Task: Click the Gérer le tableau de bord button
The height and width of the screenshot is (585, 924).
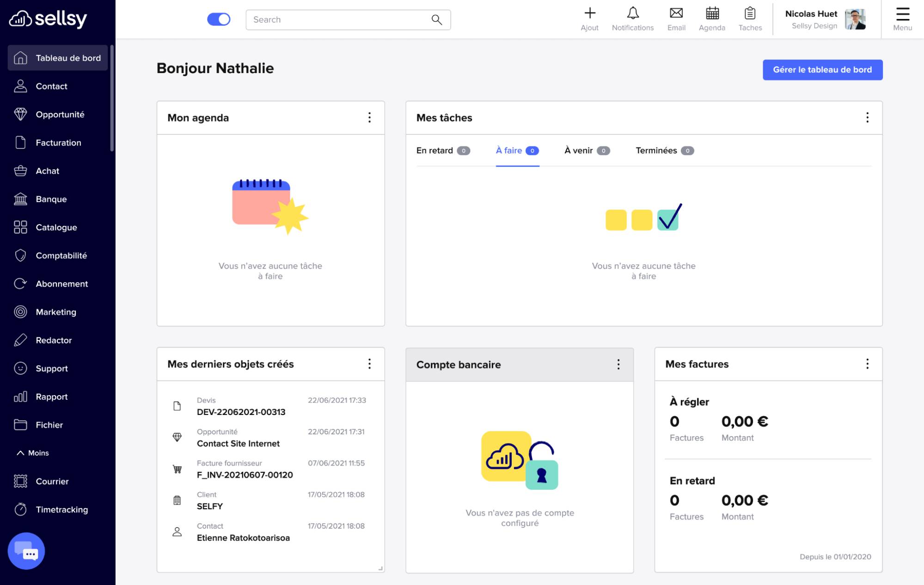Action: click(x=822, y=70)
